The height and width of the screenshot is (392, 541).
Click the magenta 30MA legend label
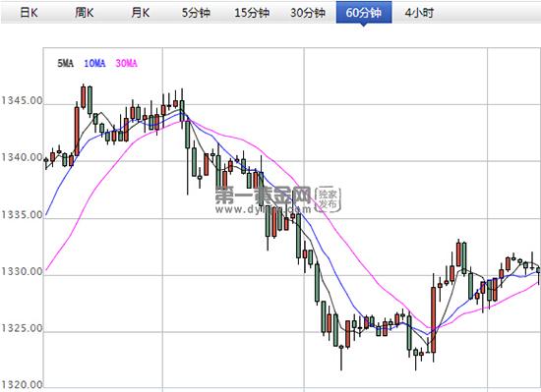pos(126,64)
